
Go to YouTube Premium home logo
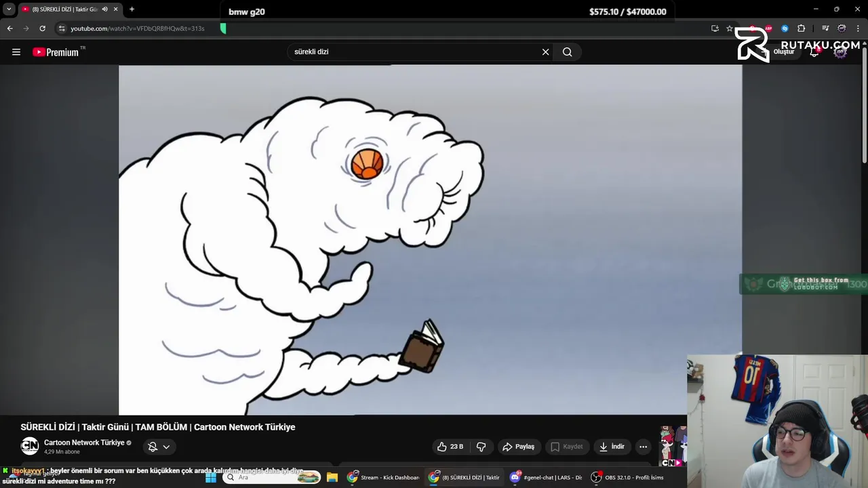(x=56, y=52)
